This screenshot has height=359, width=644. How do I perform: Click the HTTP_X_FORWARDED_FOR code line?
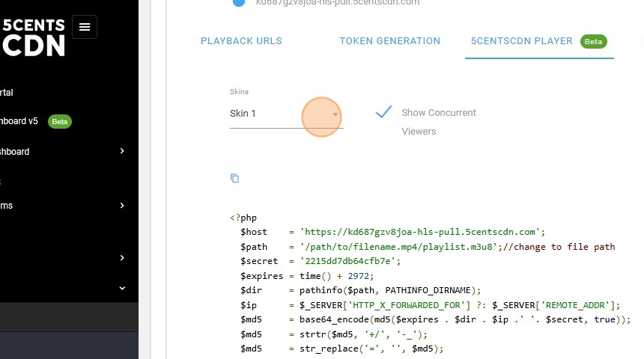coord(430,305)
